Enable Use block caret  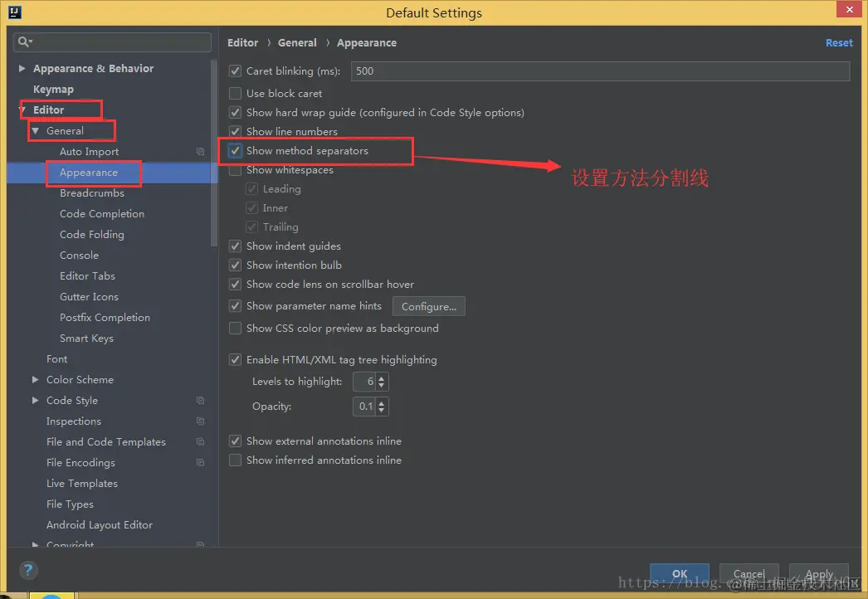pyautogui.click(x=236, y=93)
